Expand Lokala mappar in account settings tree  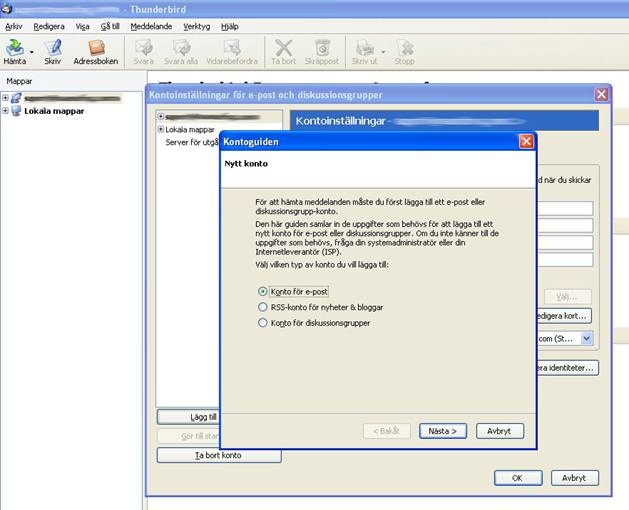[x=161, y=129]
